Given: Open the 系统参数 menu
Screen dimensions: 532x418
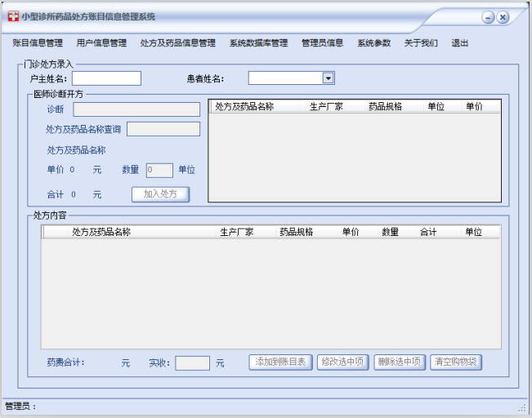Looking at the screenshot, I should pos(374,43).
